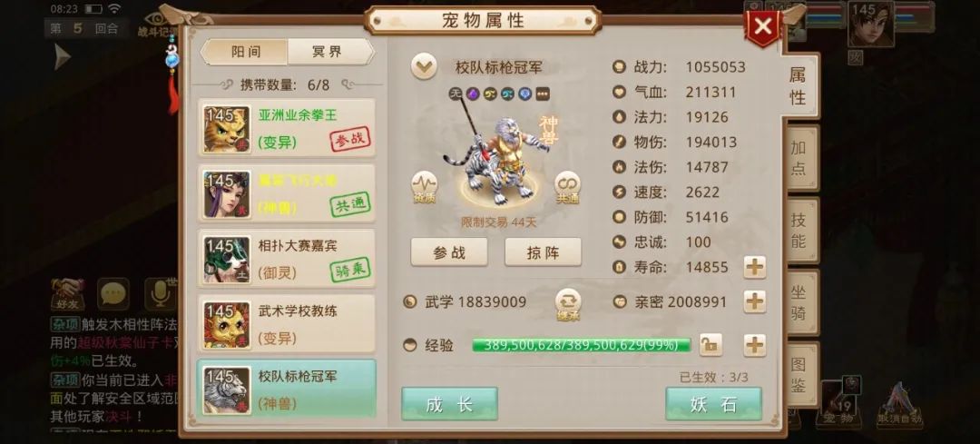Toggle the experience lock icon

click(710, 344)
